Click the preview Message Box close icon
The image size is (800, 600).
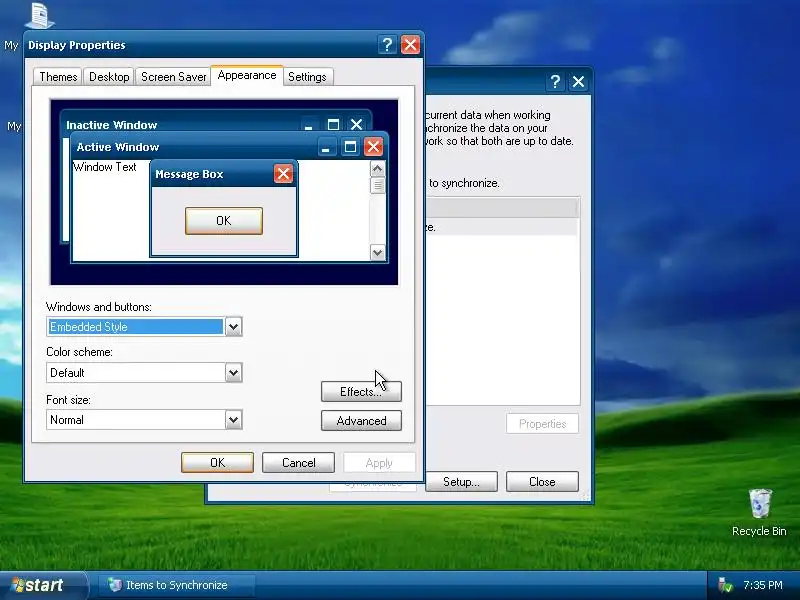(283, 174)
